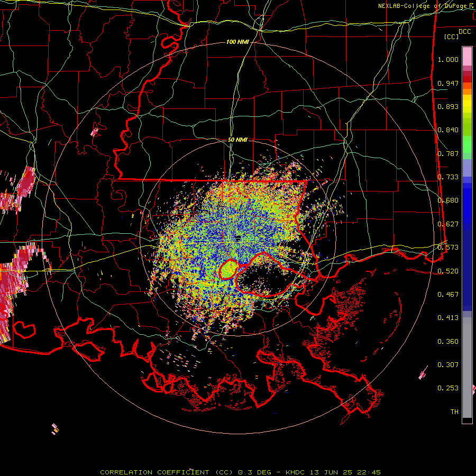Viewport: 476px width, 476px height.
Task: Click the bright green segment of color bar
Action: 467,144
